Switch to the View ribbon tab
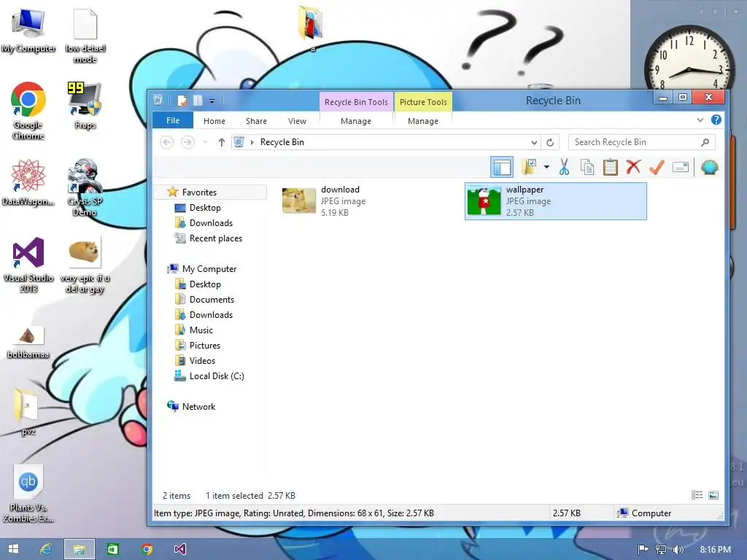This screenshot has width=747, height=560. (x=298, y=121)
